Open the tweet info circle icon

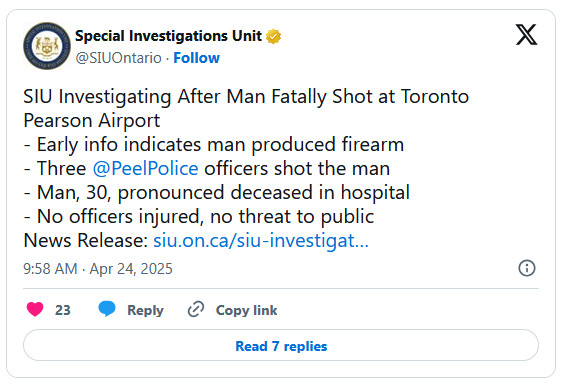click(527, 268)
